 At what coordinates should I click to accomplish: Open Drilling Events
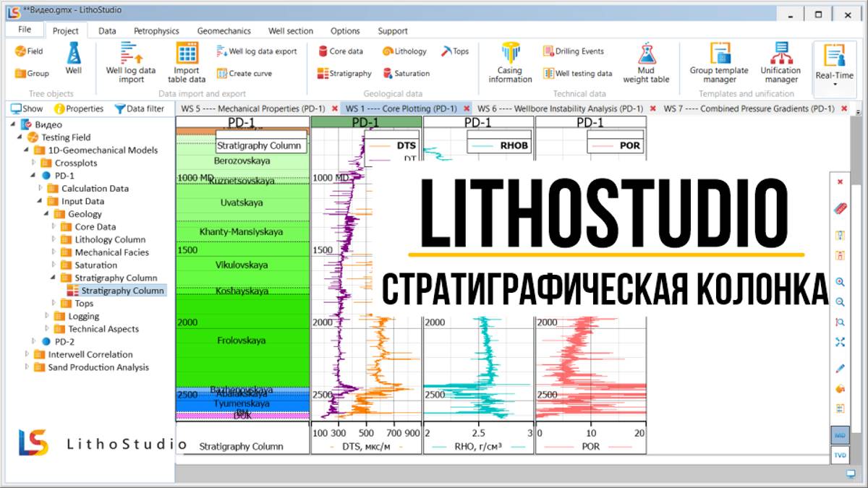pyautogui.click(x=574, y=51)
